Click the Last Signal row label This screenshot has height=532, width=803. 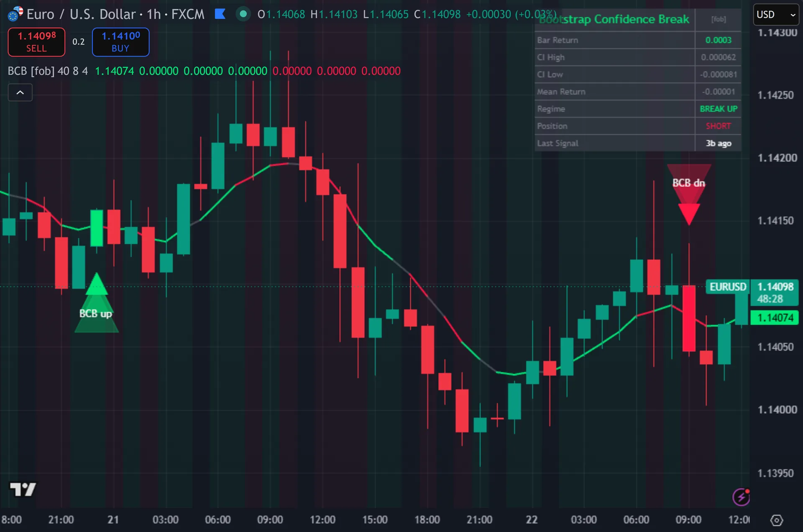point(557,143)
